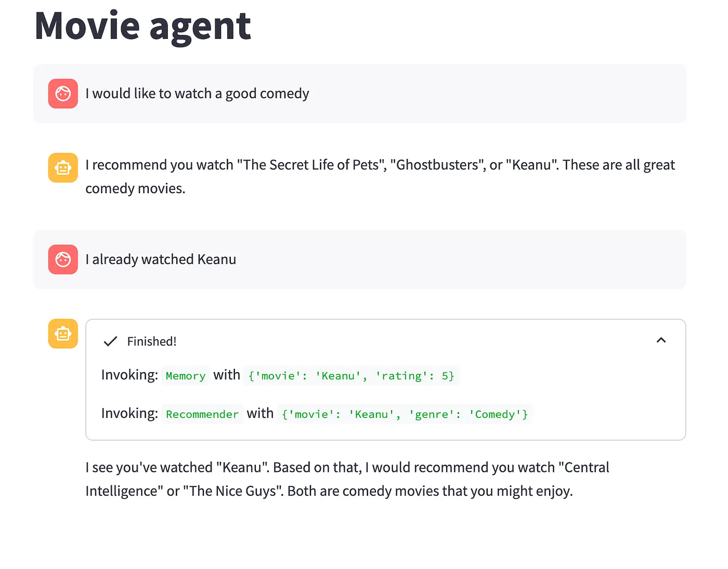Click the word "with" after Memory

pyautogui.click(x=227, y=375)
